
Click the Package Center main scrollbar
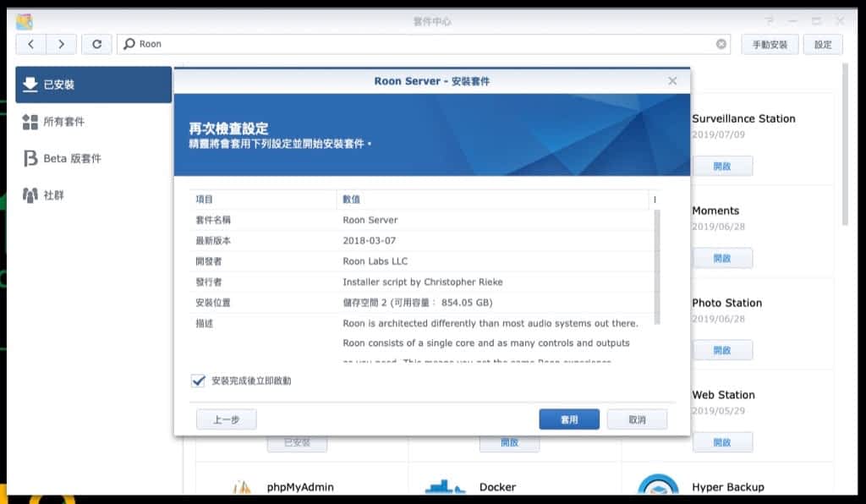point(845,145)
